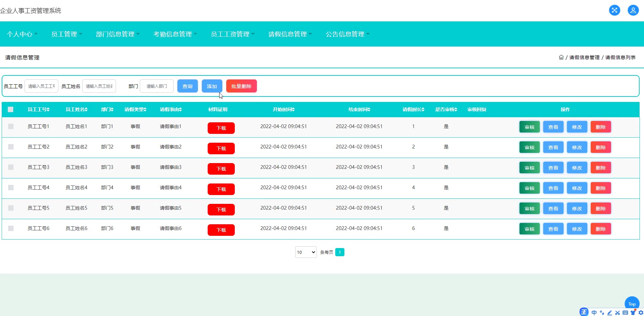Check the select-all checkbox in table header
Image resolution: width=644 pixels, height=316 pixels.
click(x=11, y=109)
